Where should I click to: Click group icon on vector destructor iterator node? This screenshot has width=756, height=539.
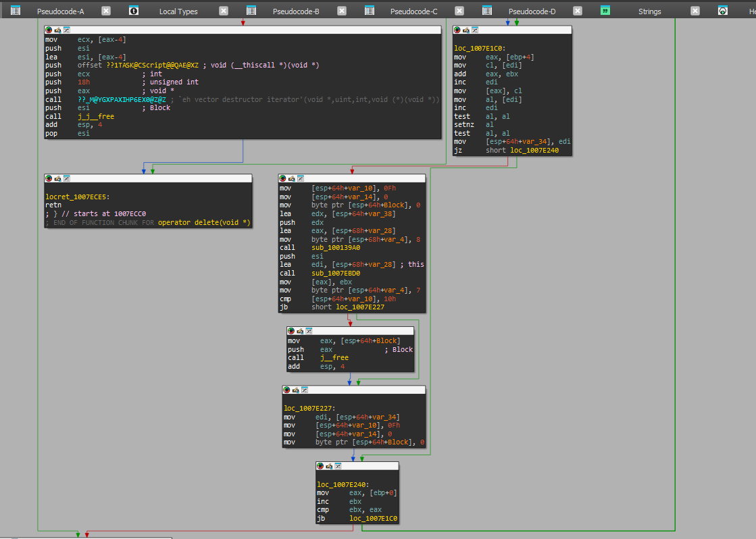pyautogui.click(x=66, y=30)
